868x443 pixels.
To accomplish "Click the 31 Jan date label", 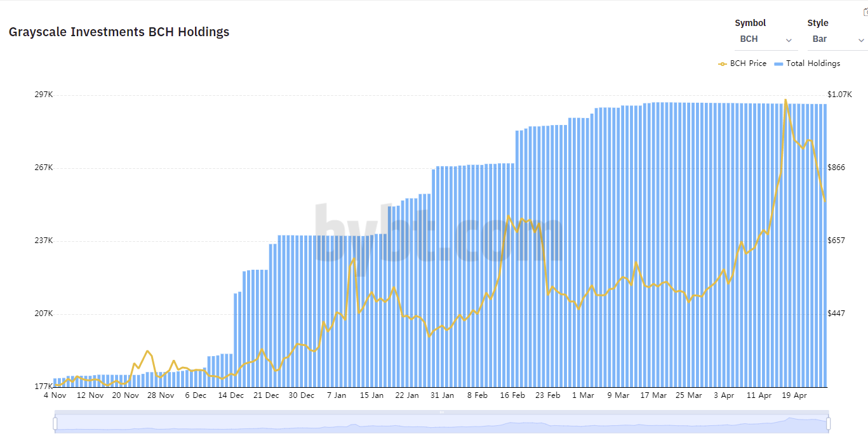I will coord(442,395).
